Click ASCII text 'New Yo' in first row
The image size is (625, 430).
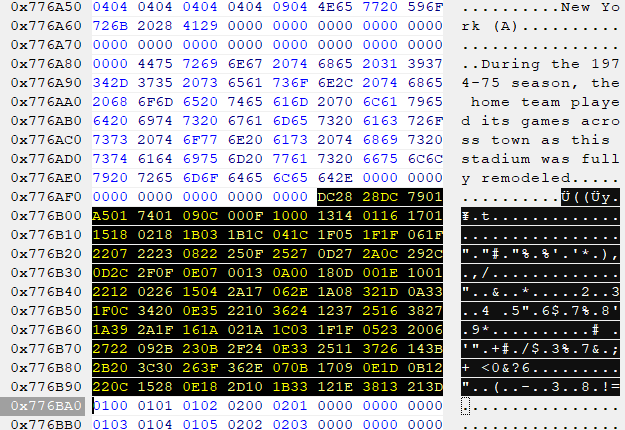point(590,7)
